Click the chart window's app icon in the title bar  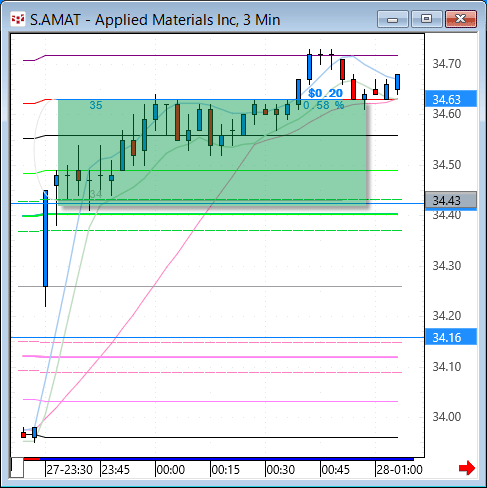18,19
